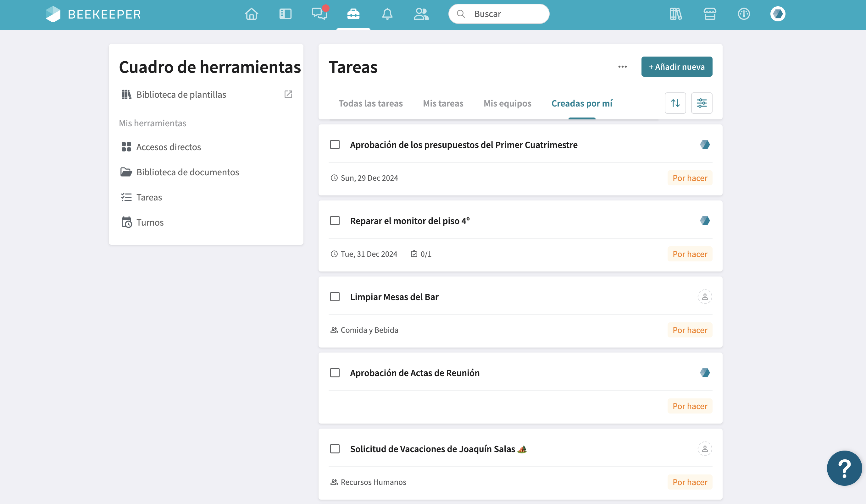Screen dimensions: 866x504
Task: Open the notifications bell
Action: 387,14
